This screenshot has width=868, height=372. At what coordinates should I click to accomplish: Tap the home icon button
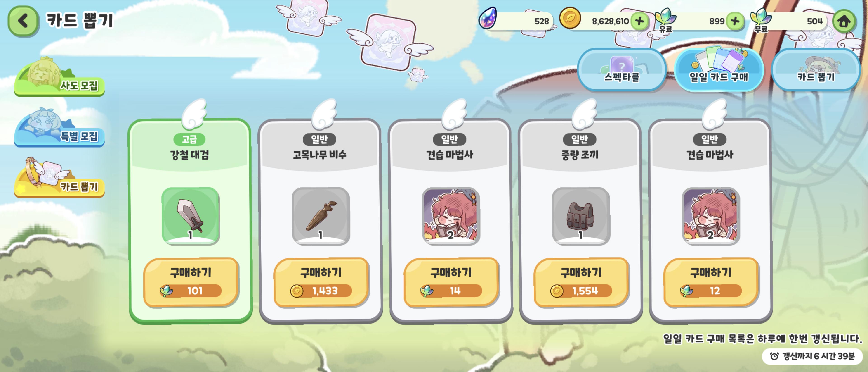844,21
